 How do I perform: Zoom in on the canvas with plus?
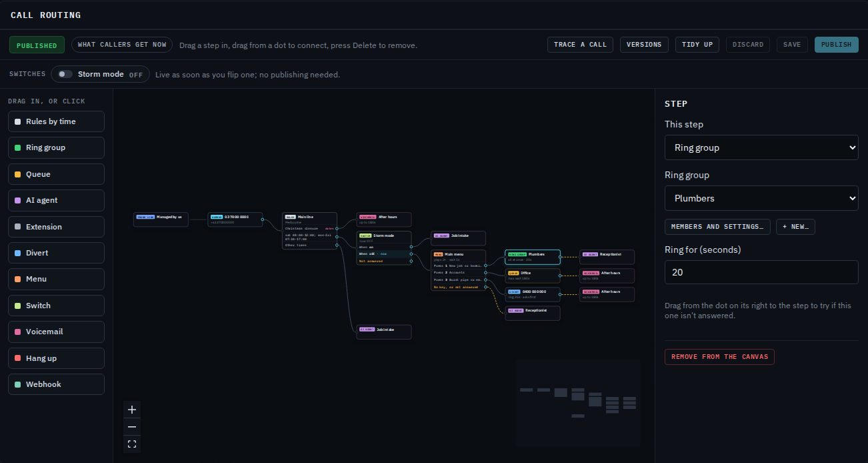coord(132,410)
